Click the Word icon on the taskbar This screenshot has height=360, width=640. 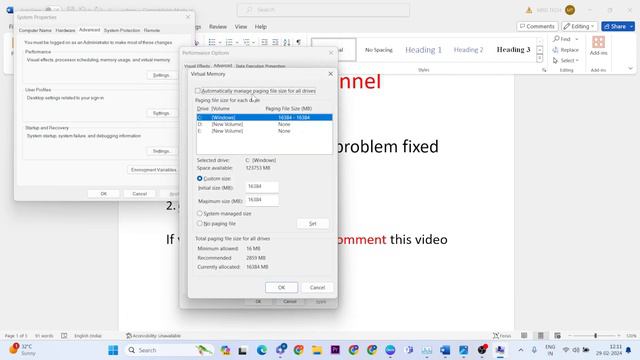pyautogui.click(x=445, y=350)
